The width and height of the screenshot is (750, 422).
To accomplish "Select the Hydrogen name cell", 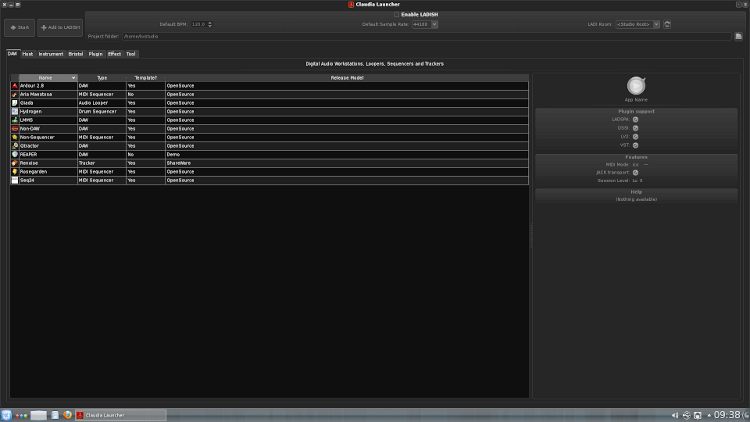I will click(48, 111).
